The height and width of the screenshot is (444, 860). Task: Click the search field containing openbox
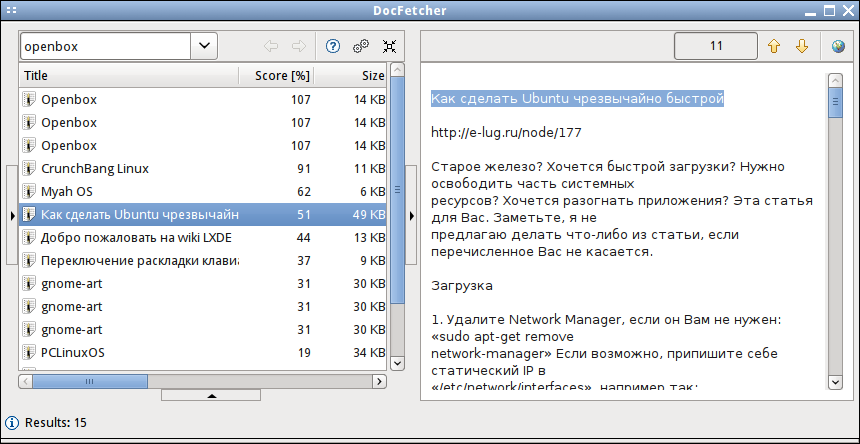coord(106,46)
